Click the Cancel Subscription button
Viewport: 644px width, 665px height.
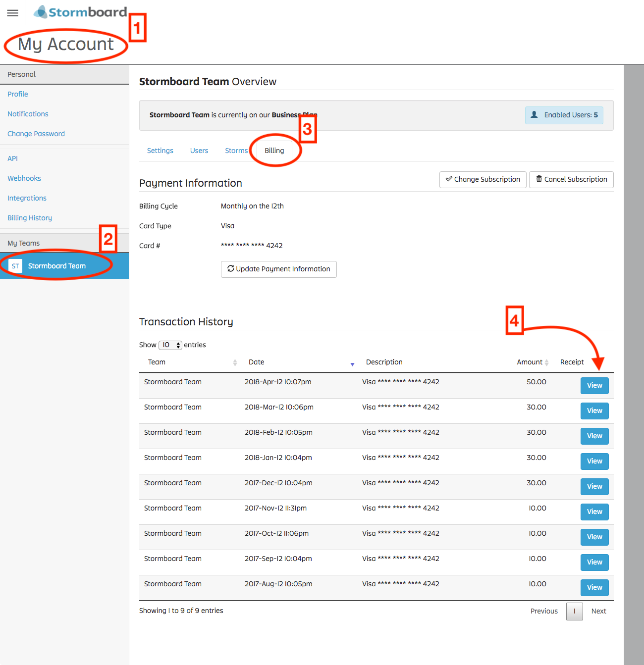click(x=571, y=180)
